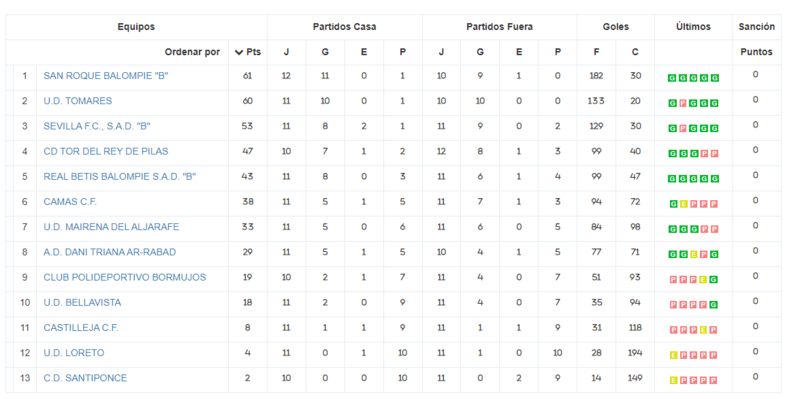Viewport: 800px width, 399px height.
Task: Click the sort chevron next to Pts
Action: tap(239, 52)
